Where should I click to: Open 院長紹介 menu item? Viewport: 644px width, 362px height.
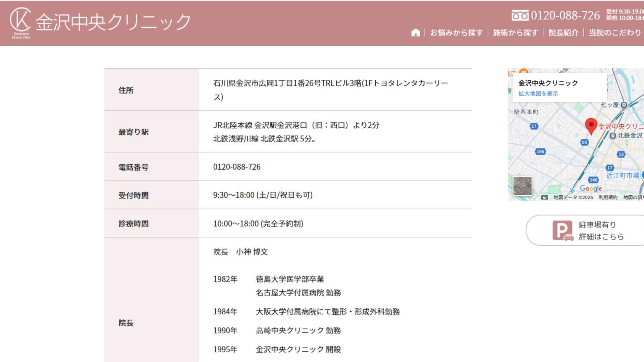pos(563,33)
